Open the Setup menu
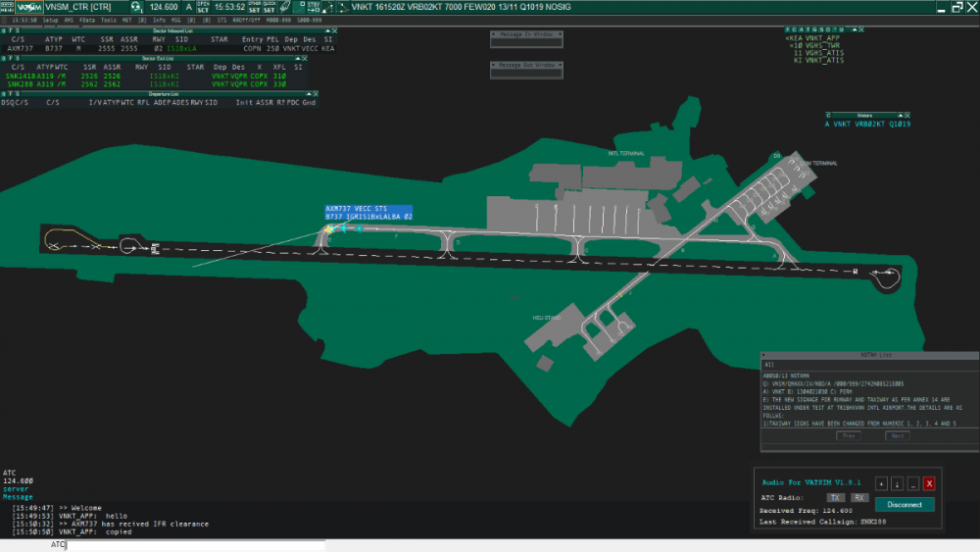Screen dimensions: 980x552 point(50,20)
